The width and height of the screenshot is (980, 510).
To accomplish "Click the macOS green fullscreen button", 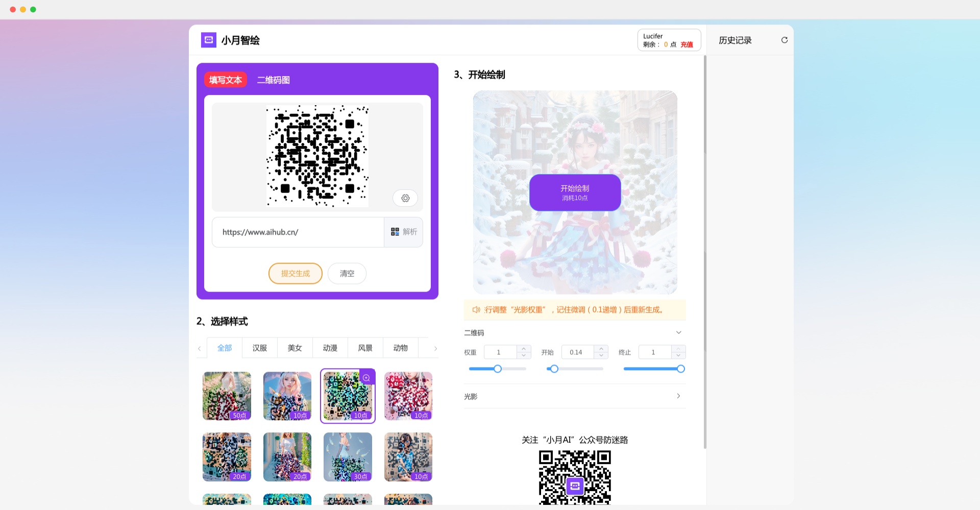I will coord(33,9).
